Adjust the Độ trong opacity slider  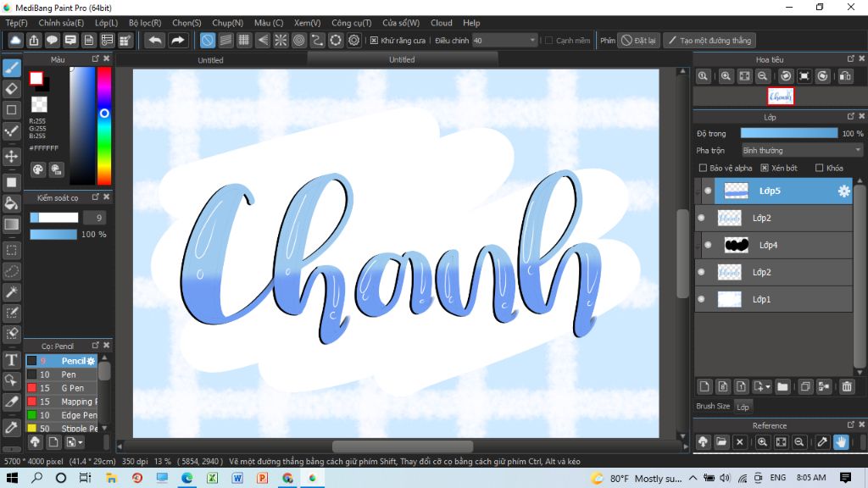pyautogui.click(x=789, y=133)
